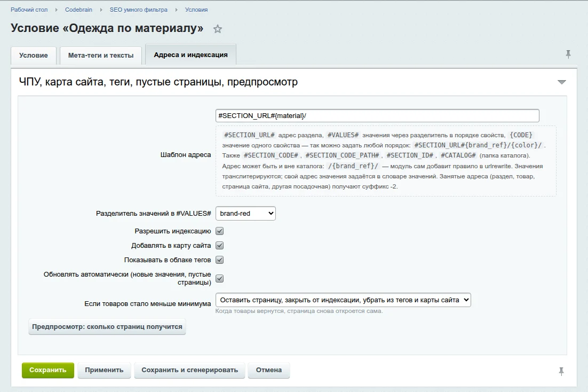
Task: Click the {CODE} placeholder in hint
Action: (521, 135)
